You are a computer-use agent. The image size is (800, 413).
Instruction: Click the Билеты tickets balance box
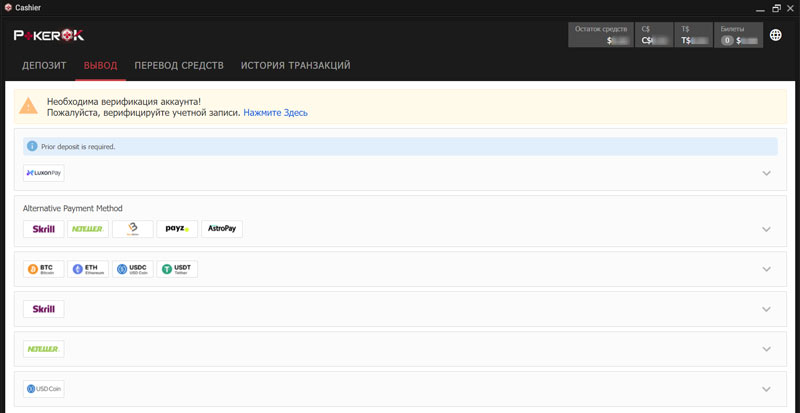click(x=742, y=36)
